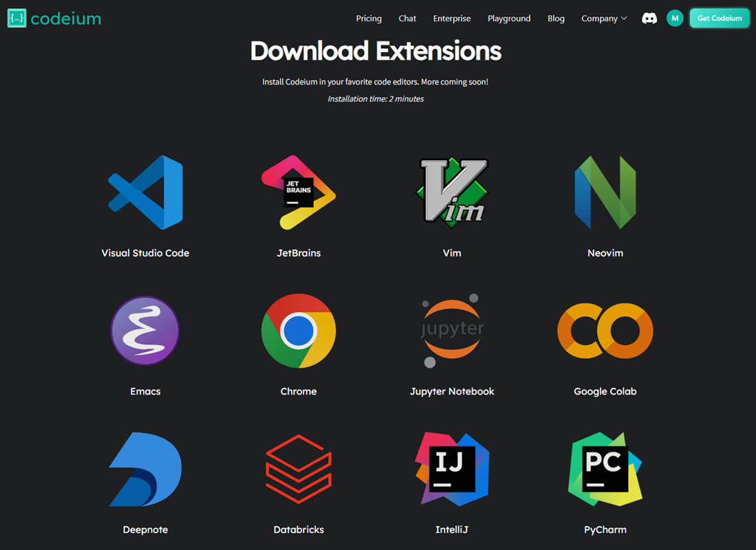Go to the Pricing page
This screenshot has width=756, height=550.
(369, 19)
